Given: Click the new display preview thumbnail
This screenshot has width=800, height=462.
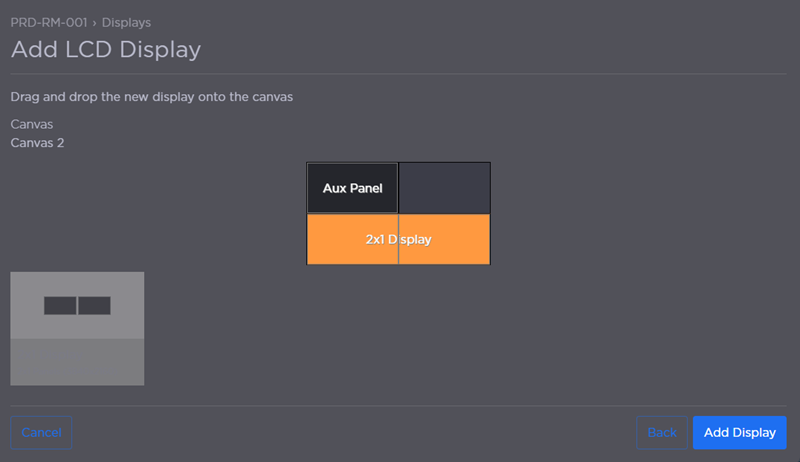Looking at the screenshot, I should (77, 328).
